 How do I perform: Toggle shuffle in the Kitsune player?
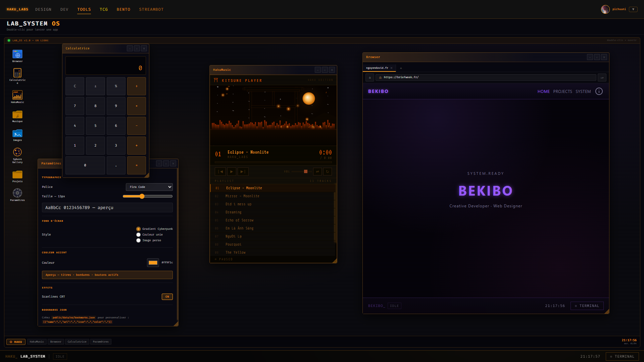(x=317, y=172)
